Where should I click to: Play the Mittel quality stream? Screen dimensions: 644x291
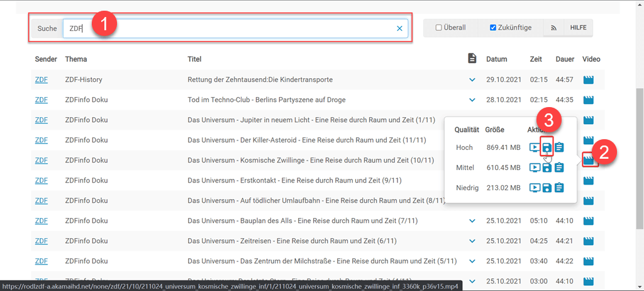pyautogui.click(x=535, y=168)
